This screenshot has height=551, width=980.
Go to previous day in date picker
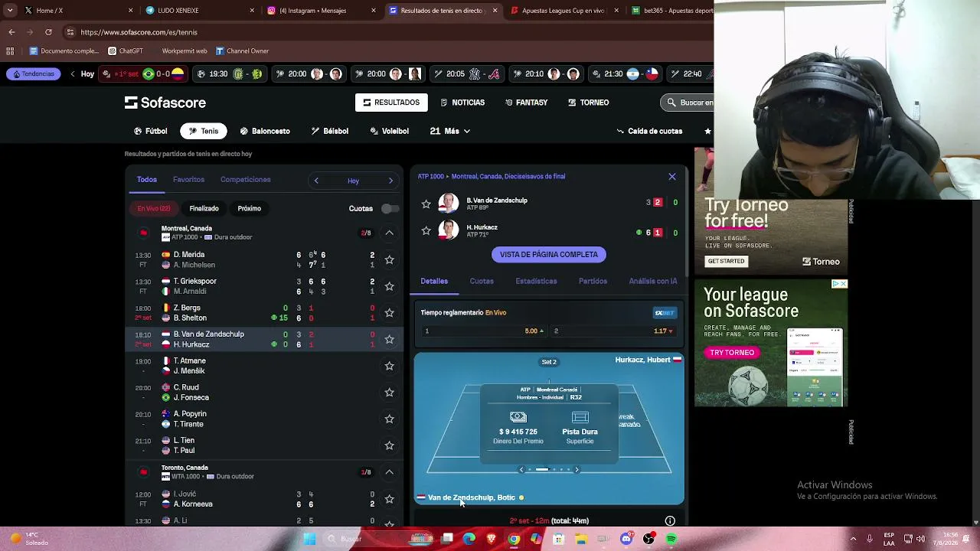[316, 181]
